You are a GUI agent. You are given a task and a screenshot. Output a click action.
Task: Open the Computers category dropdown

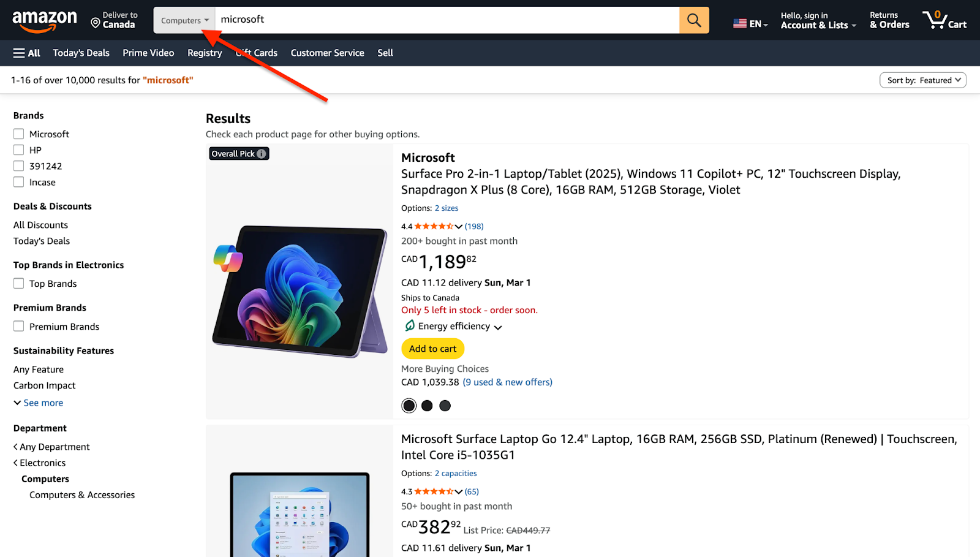[x=183, y=20]
